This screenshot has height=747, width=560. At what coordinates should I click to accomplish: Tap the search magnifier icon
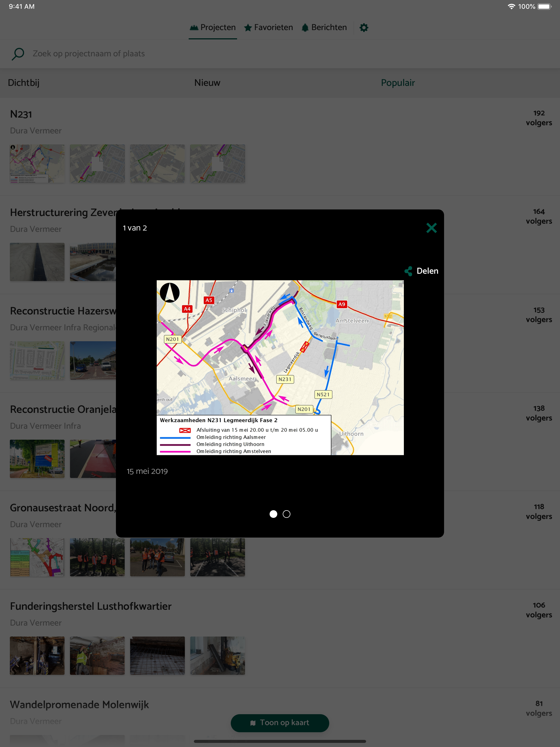point(18,54)
